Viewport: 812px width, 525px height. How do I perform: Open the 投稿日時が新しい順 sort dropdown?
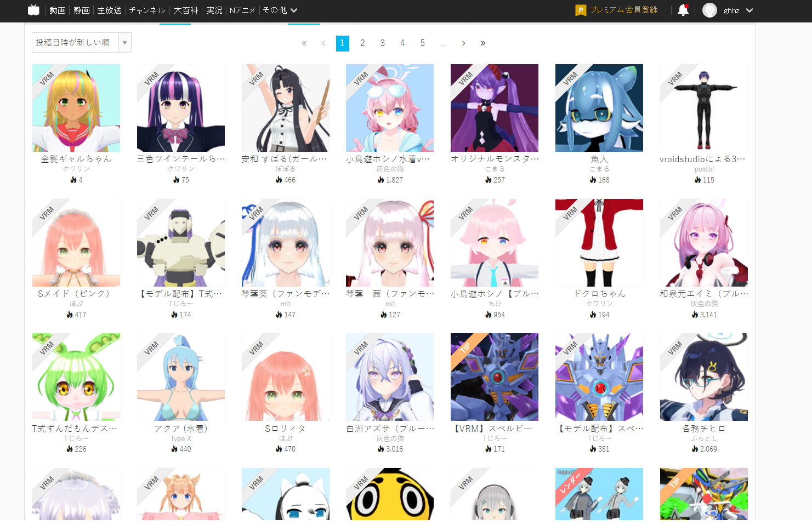point(82,42)
